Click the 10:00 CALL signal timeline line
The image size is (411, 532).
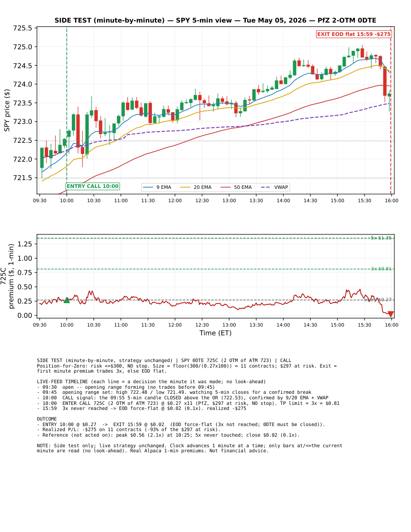(182, 398)
